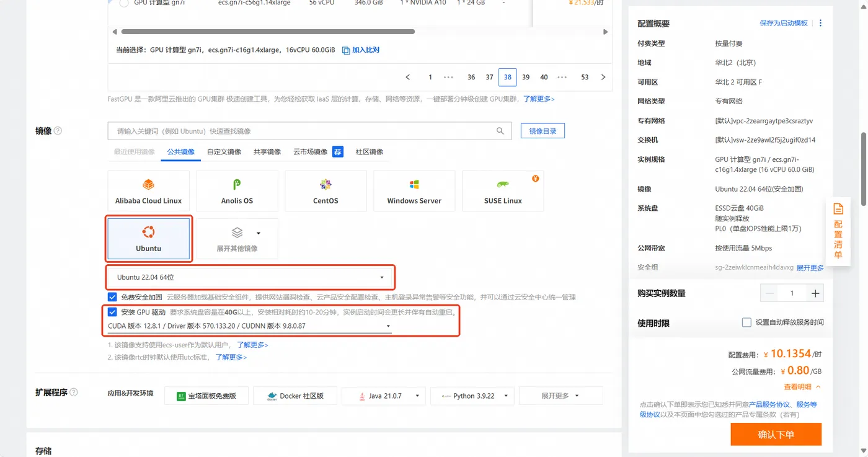This screenshot has width=868, height=457.
Task: Increase instance quantity with plus button
Action: click(x=815, y=293)
